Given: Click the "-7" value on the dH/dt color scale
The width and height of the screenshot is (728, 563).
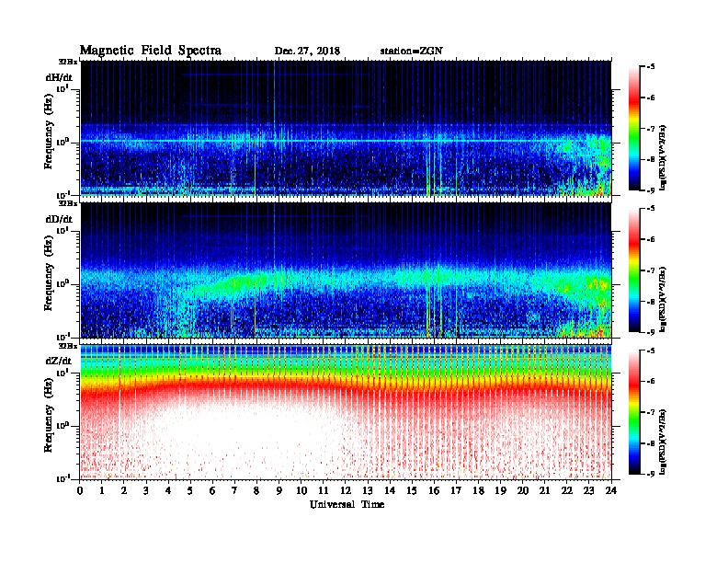Looking at the screenshot, I should (651, 129).
